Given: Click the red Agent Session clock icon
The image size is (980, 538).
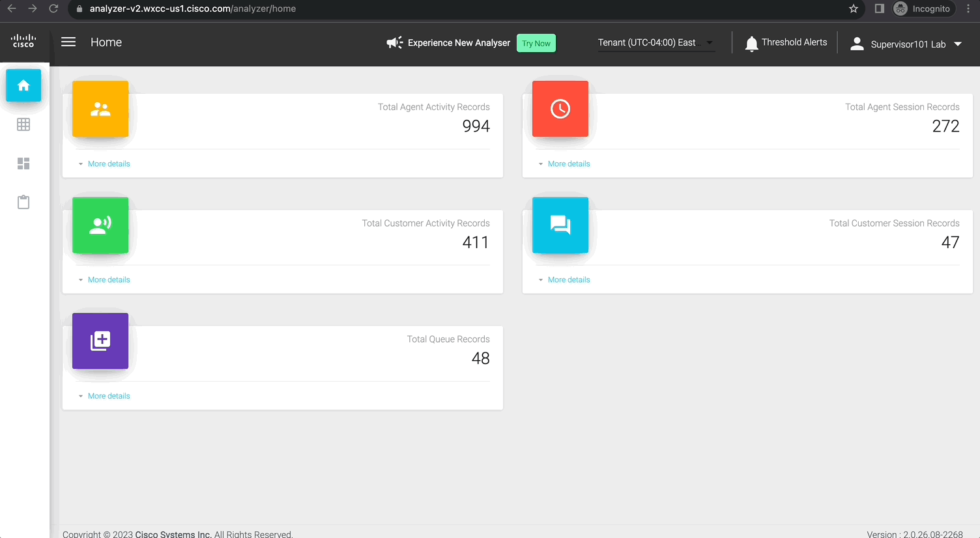Looking at the screenshot, I should pos(560,109).
